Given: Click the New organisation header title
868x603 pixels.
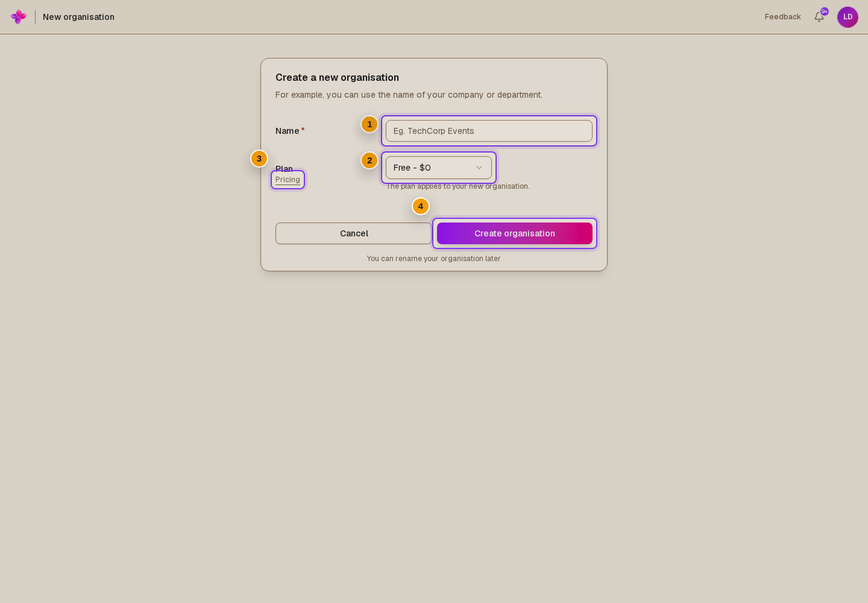Looking at the screenshot, I should 78,17.
